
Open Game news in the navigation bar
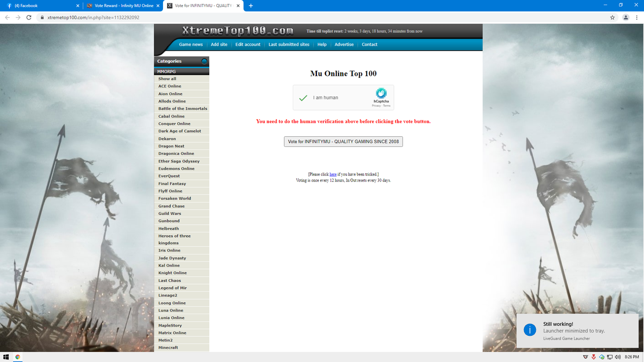(x=191, y=44)
